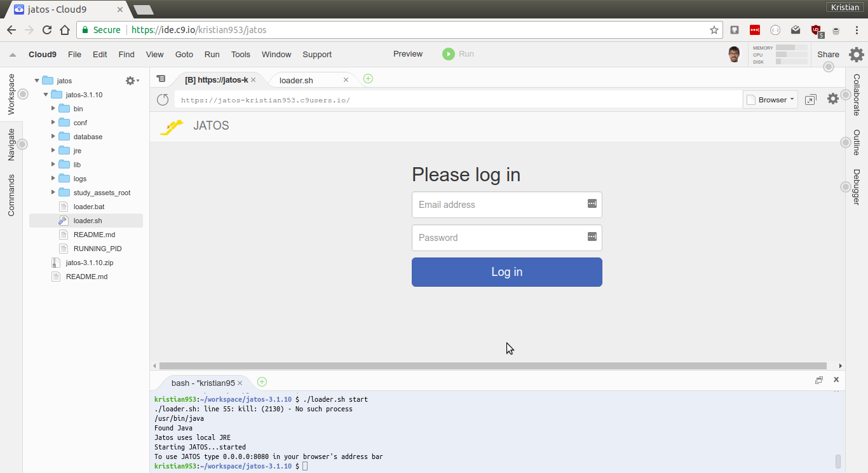Click the uBlock Origin extension icon
The width and height of the screenshot is (868, 473).
pyautogui.click(x=816, y=30)
